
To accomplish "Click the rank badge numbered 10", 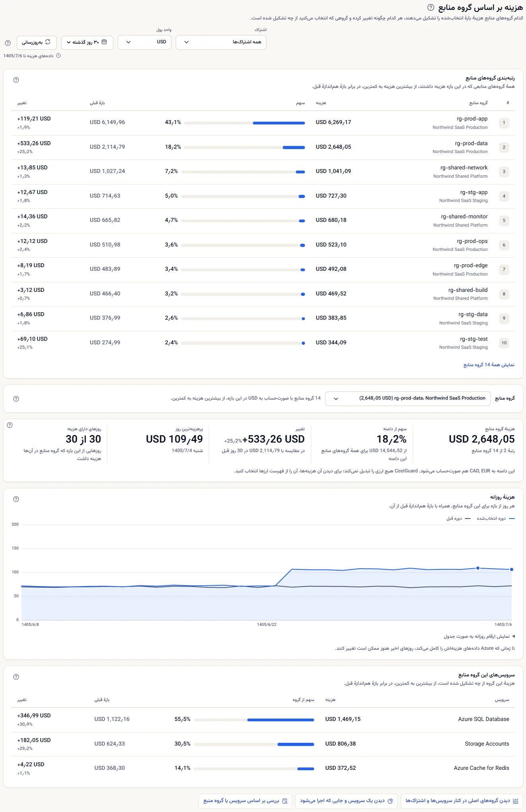I will (x=504, y=343).
